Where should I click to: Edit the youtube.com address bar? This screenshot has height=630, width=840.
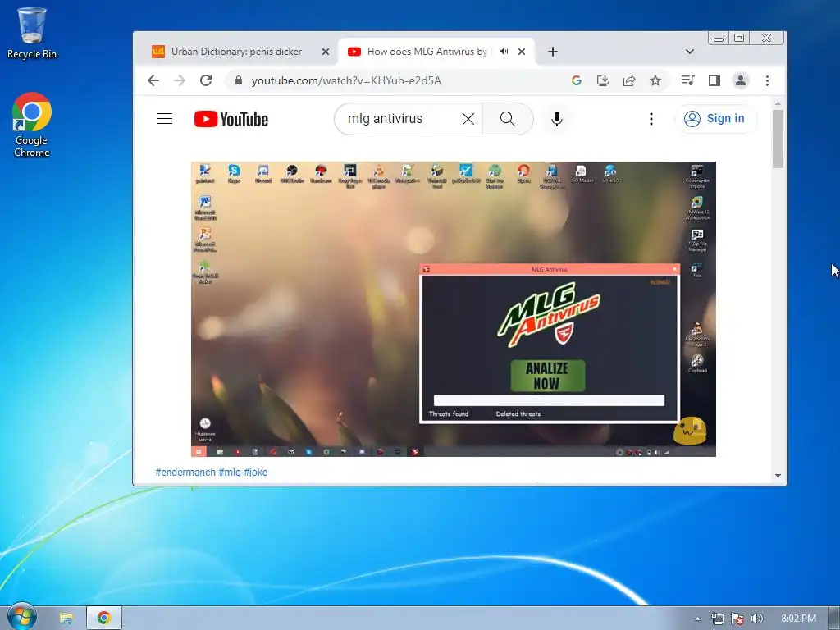(x=346, y=81)
